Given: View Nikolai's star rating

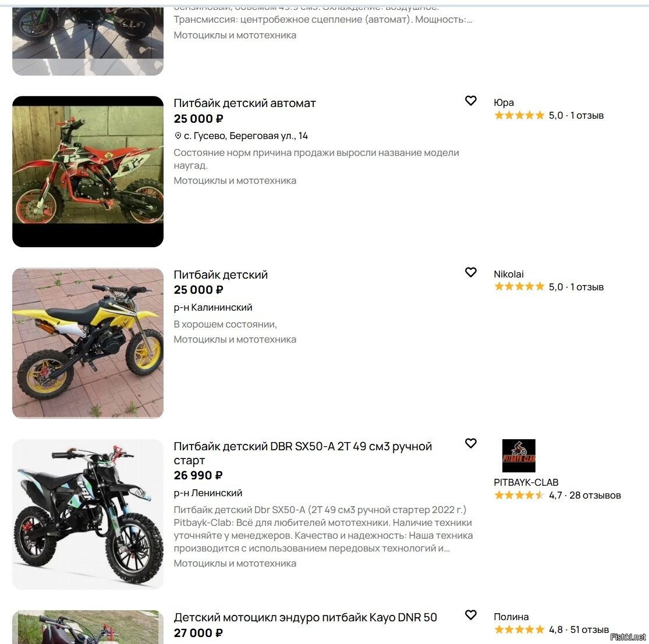Looking at the screenshot, I should pos(519,287).
